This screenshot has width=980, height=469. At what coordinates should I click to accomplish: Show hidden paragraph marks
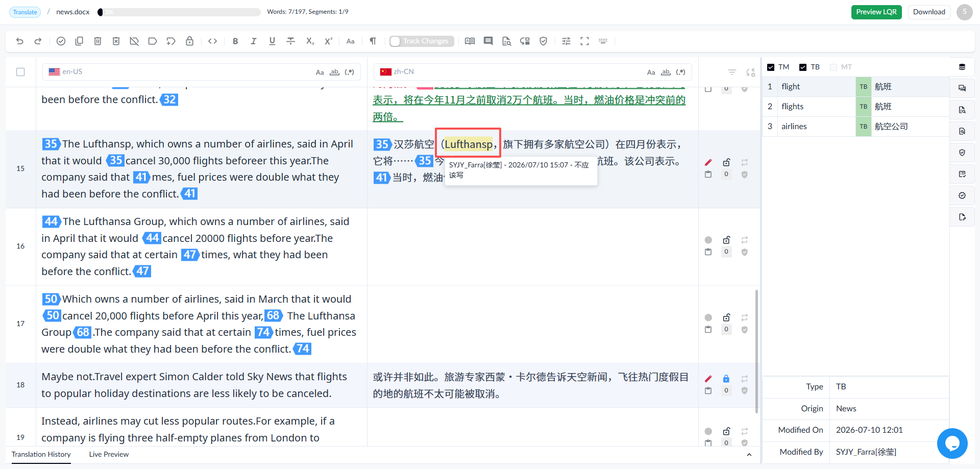[373, 41]
